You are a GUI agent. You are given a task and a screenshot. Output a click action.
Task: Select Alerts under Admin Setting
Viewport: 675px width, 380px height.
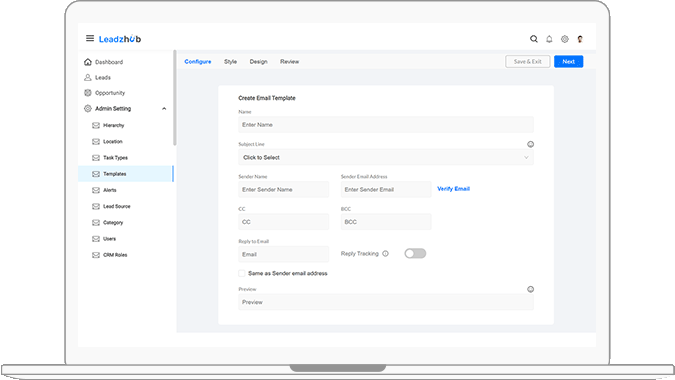pos(110,190)
